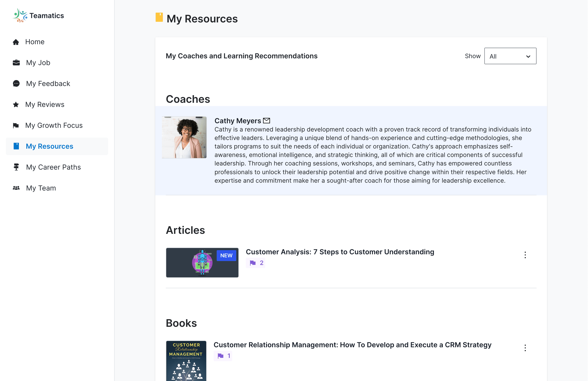588x381 pixels.
Task: Go to My Resources menu item
Action: (49, 146)
